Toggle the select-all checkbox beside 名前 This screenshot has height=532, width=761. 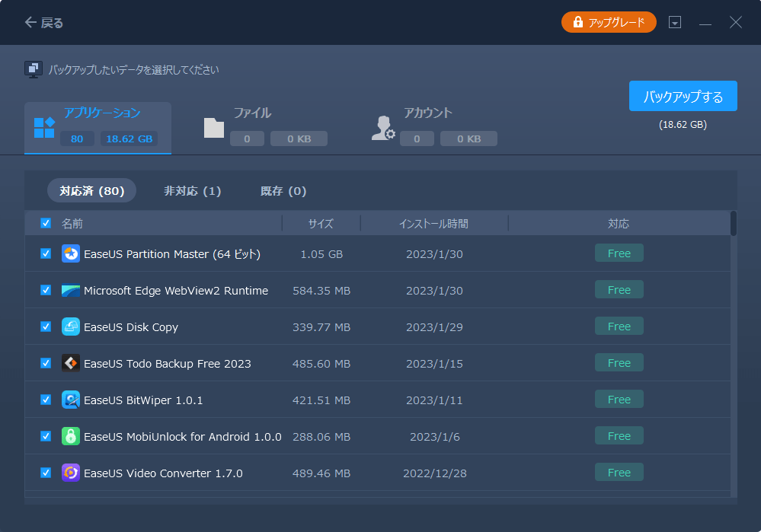46,224
